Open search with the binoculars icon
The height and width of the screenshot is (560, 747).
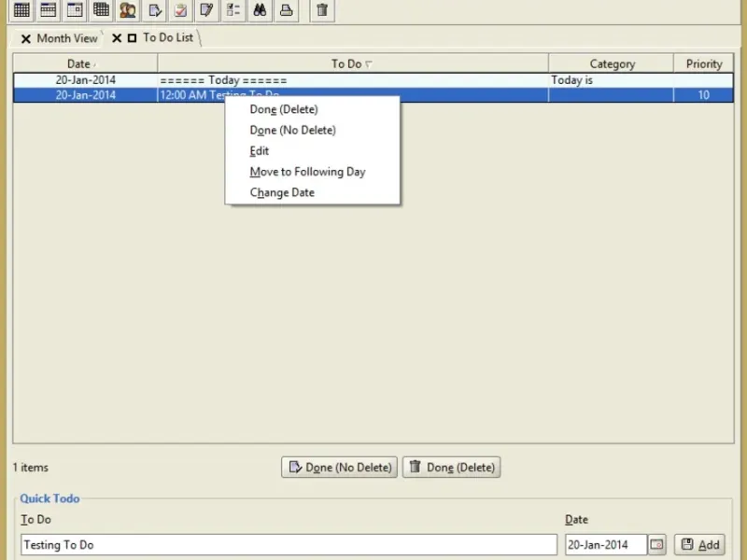260,9
